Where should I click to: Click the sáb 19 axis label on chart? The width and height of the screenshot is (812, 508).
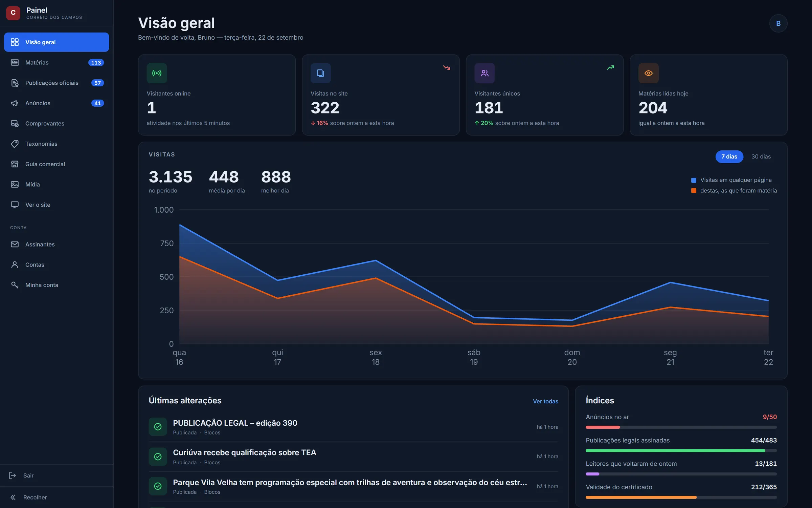(x=474, y=357)
